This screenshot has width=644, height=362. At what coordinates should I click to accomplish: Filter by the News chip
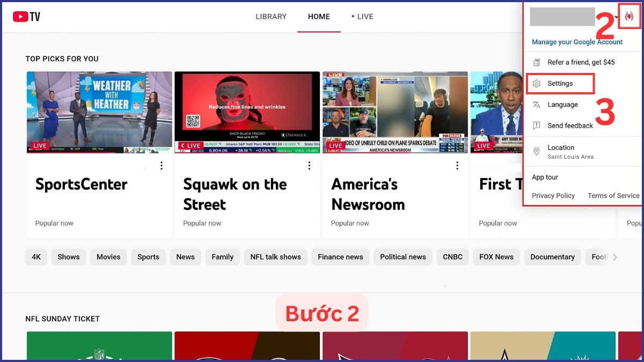coord(186,257)
